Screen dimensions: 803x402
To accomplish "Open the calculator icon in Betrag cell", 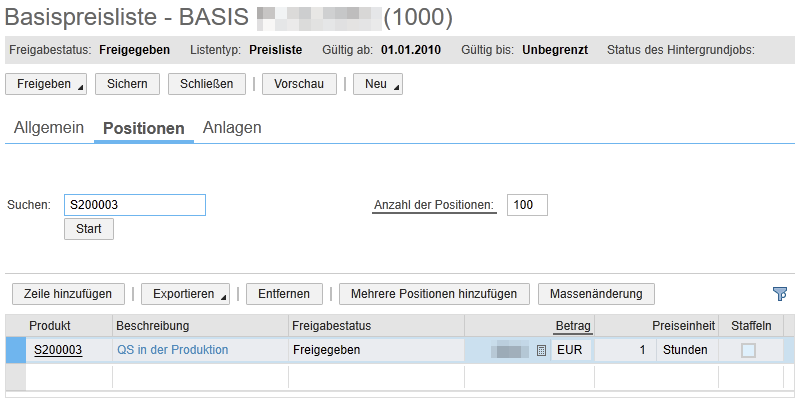I will coord(541,351).
